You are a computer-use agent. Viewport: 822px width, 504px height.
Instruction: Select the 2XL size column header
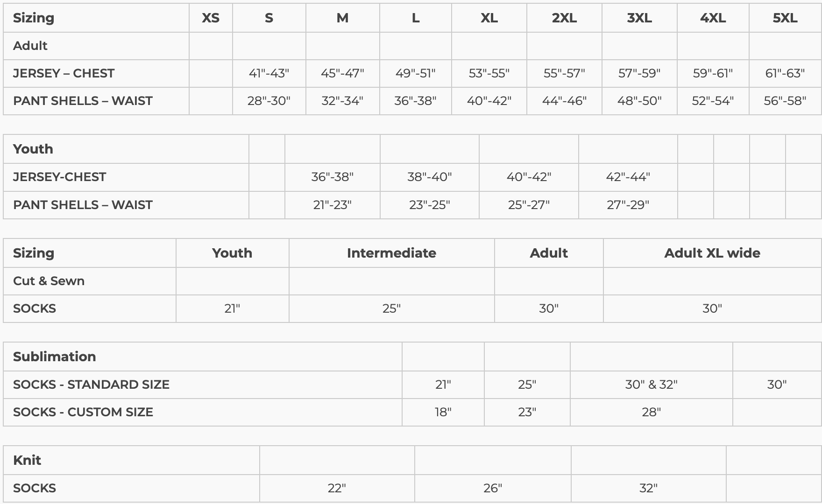(564, 18)
